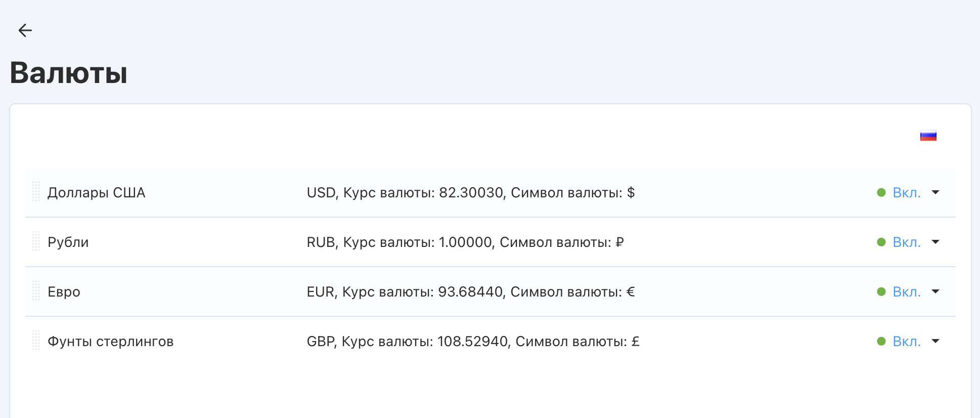Toggle the Вкл. status for Доллары США
The width and height of the screenshot is (980, 418).
tap(906, 193)
